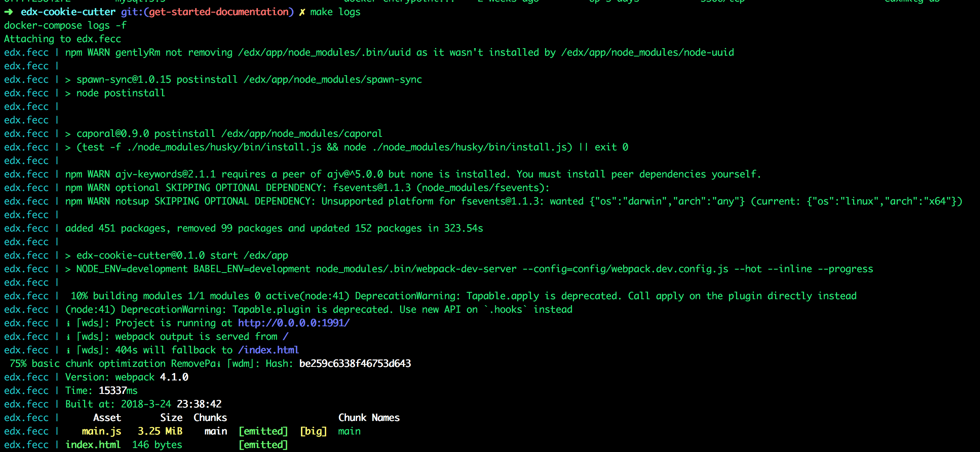Click the slash path after served from
This screenshot has height=452, width=980.
click(285, 337)
